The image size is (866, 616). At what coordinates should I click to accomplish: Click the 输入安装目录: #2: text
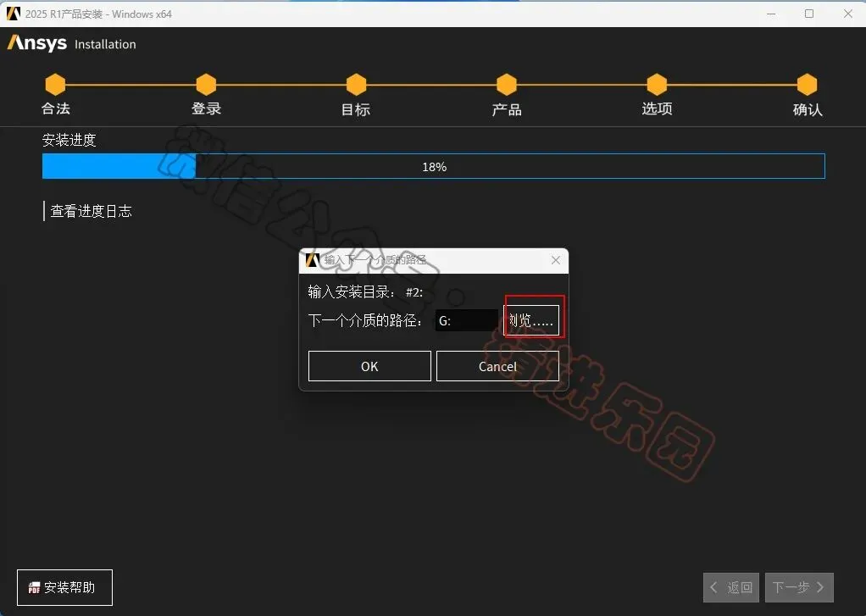(x=365, y=291)
